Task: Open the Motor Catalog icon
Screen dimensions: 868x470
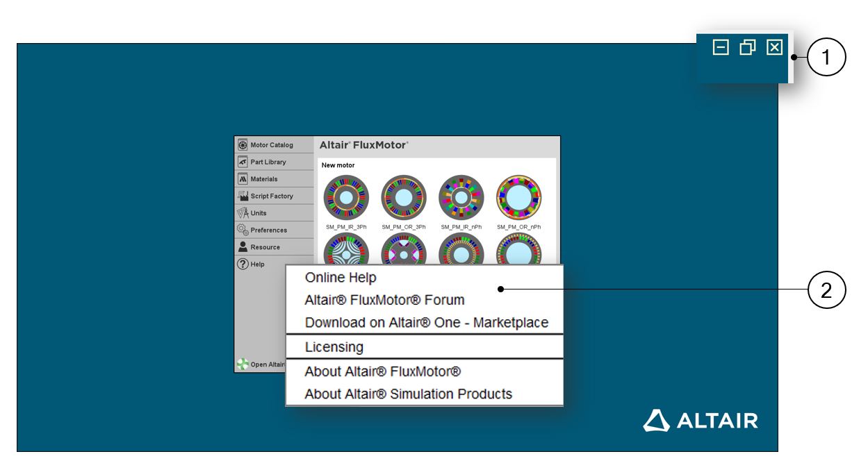Action: click(x=243, y=145)
